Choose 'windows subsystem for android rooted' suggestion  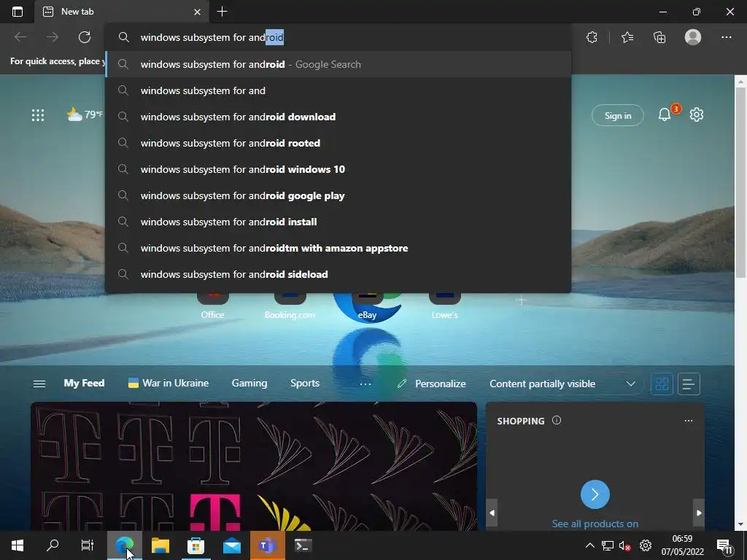[338, 143]
